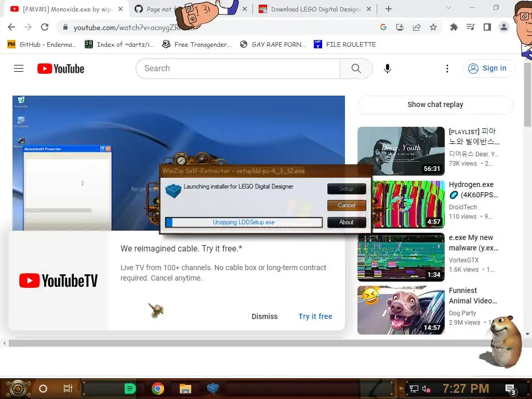Image resolution: width=532 pixels, height=399 pixels.
Task: Open YouTube hamburger guide menu
Action: (19, 69)
